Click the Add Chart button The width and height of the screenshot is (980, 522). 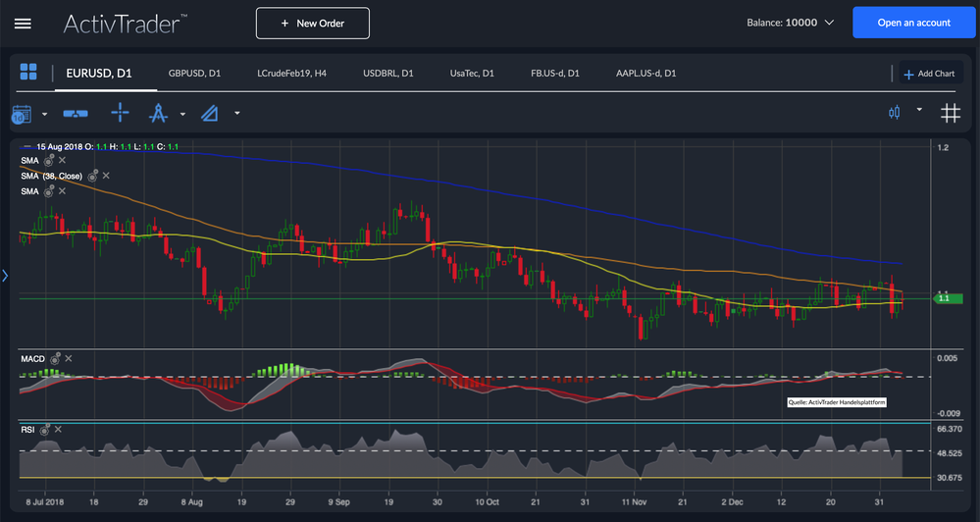point(929,74)
